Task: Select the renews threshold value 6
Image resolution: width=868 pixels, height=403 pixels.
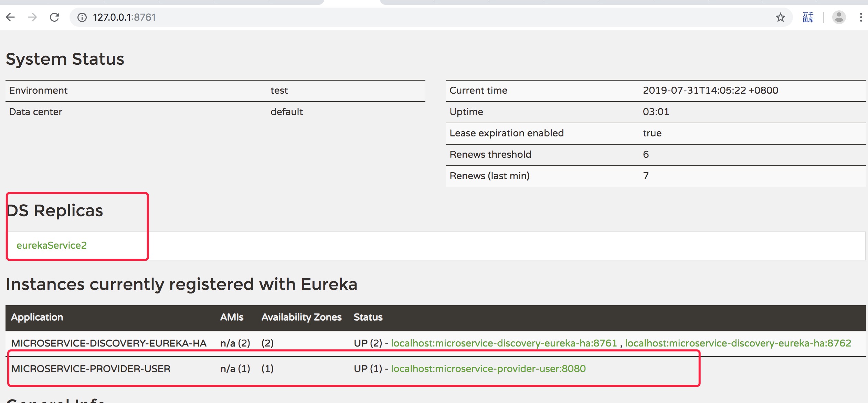Action: (x=646, y=154)
